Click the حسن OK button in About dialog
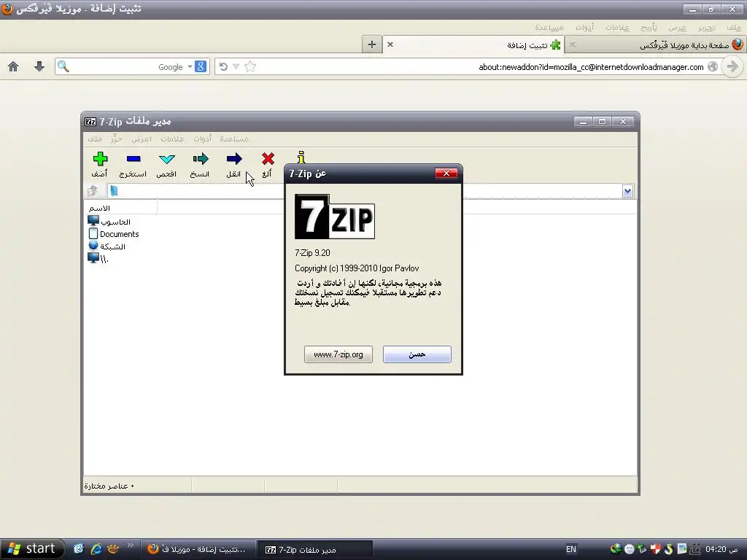 417,354
